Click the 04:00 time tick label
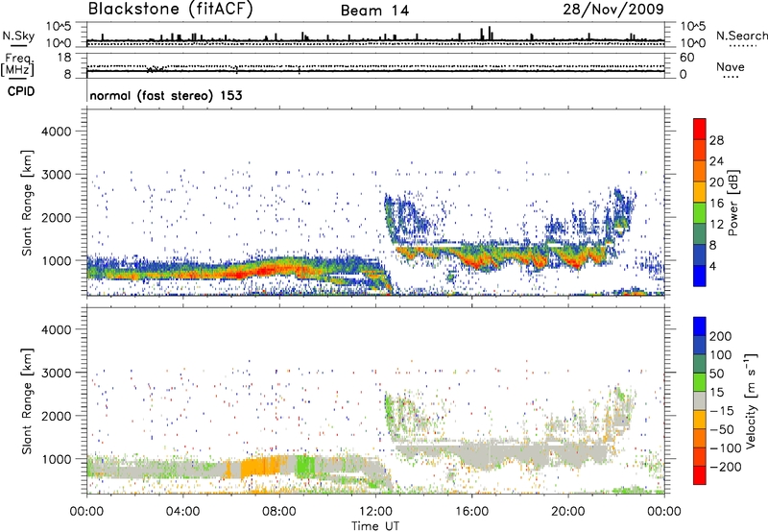 click(x=183, y=512)
